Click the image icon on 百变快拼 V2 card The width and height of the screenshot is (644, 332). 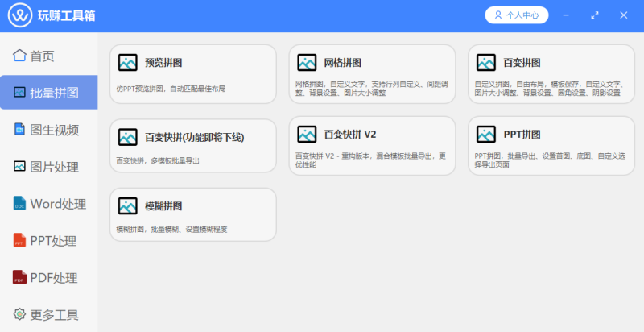click(307, 135)
